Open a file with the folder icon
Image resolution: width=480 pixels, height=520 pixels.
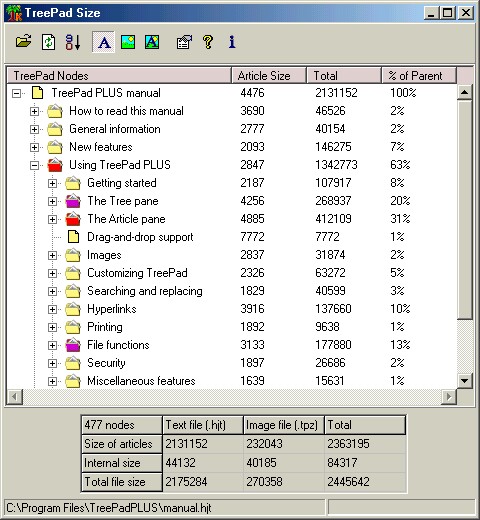coord(23,42)
